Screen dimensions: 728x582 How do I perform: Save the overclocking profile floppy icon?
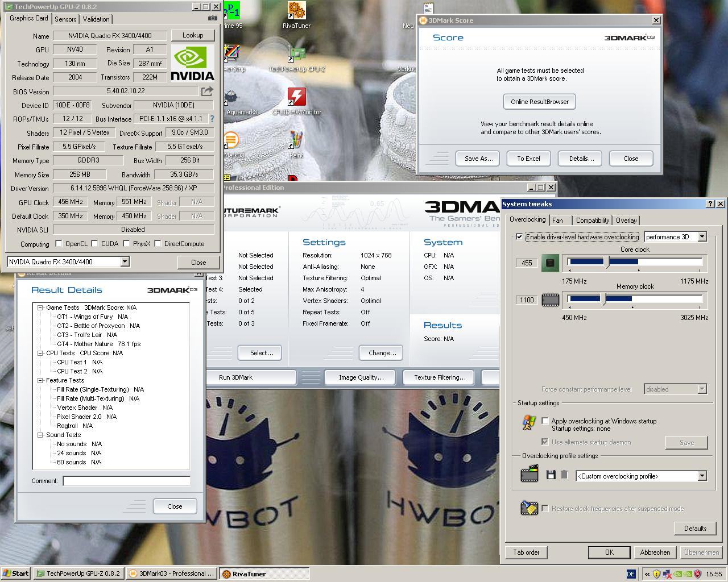point(551,475)
